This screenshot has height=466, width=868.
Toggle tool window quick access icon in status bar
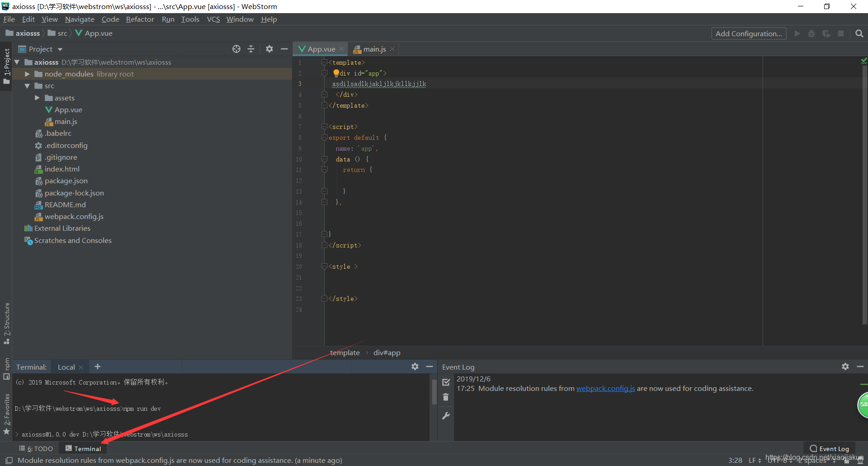9,460
